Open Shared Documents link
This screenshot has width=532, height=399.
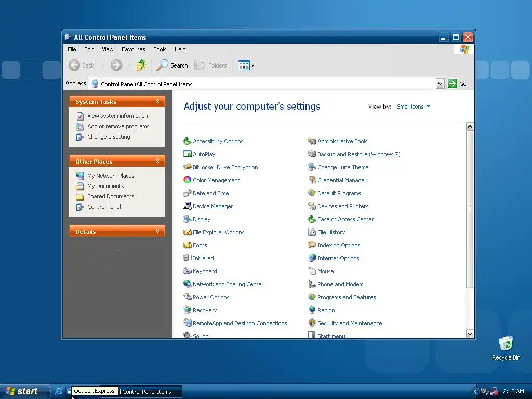point(111,196)
